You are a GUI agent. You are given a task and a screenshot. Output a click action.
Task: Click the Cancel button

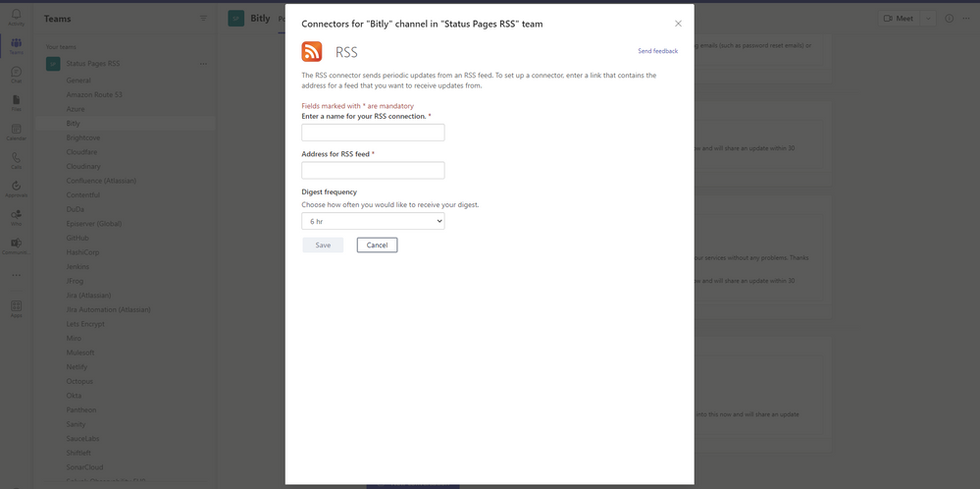click(377, 245)
